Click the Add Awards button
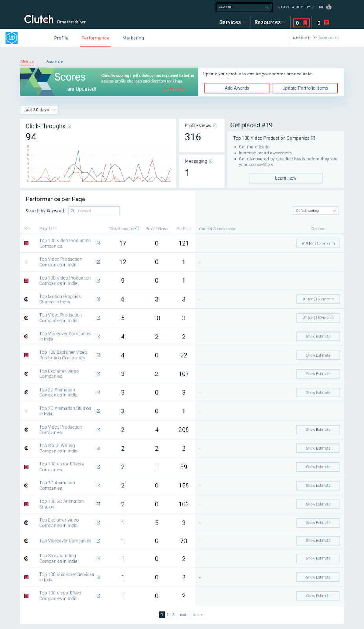 [237, 88]
